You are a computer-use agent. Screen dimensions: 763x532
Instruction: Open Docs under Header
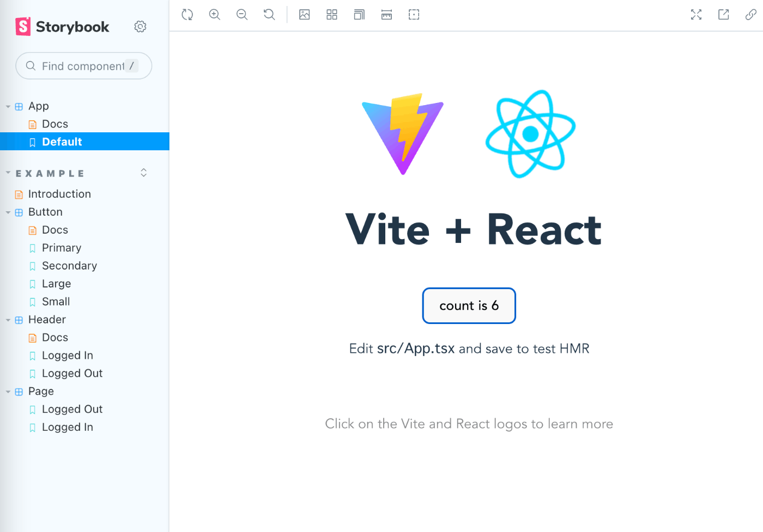tap(55, 338)
